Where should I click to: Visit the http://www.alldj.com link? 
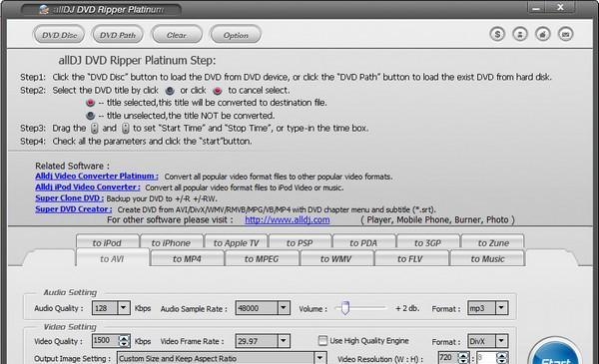pyautogui.click(x=287, y=219)
